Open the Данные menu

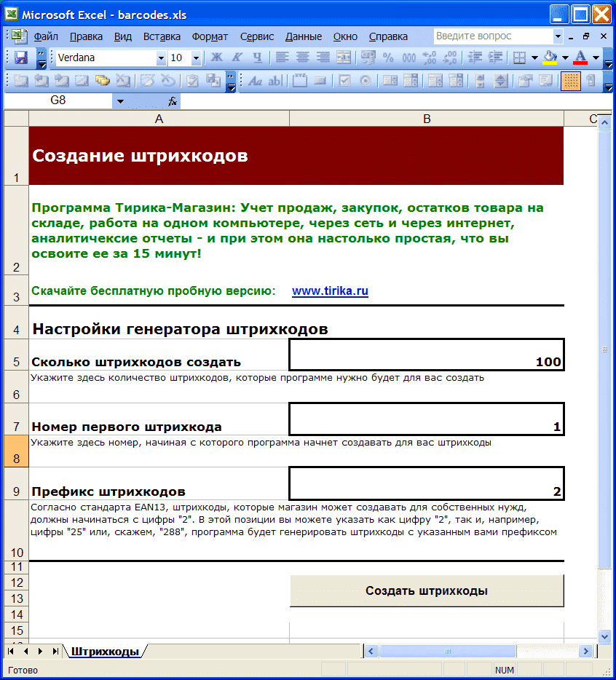tap(303, 36)
